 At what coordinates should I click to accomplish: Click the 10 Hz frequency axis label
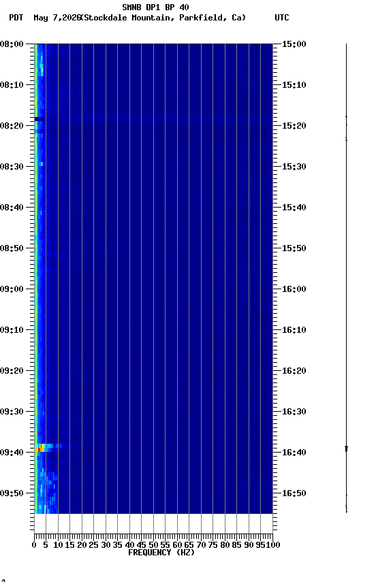58,545
